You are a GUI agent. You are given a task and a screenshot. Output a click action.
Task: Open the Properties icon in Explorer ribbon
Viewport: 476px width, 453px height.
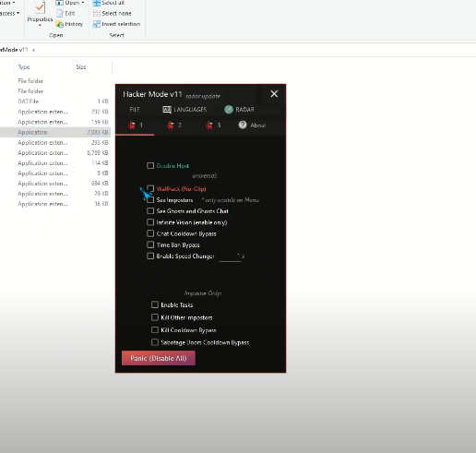point(40,7)
